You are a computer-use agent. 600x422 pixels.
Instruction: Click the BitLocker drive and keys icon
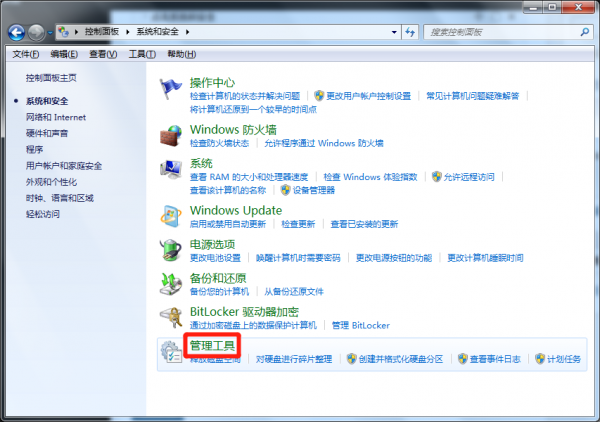[171, 318]
